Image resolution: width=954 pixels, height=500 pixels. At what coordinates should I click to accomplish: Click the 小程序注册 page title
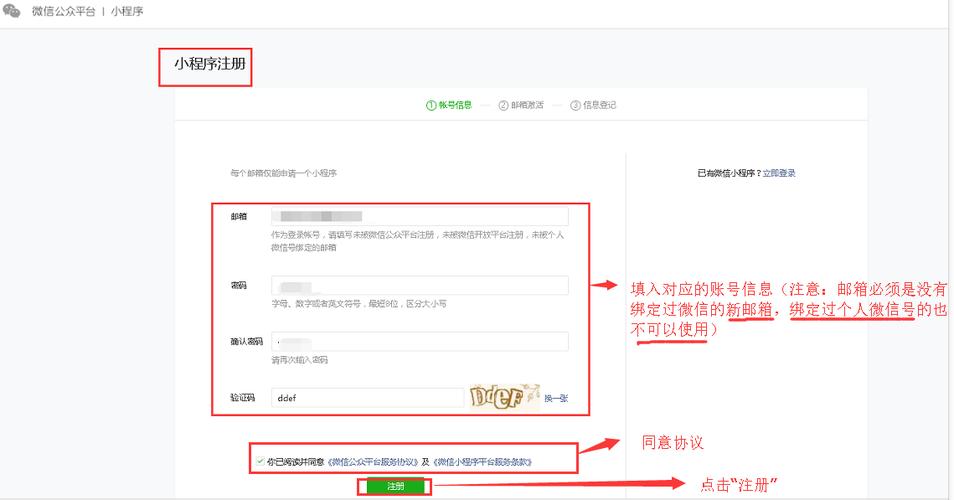pyautogui.click(x=210, y=64)
